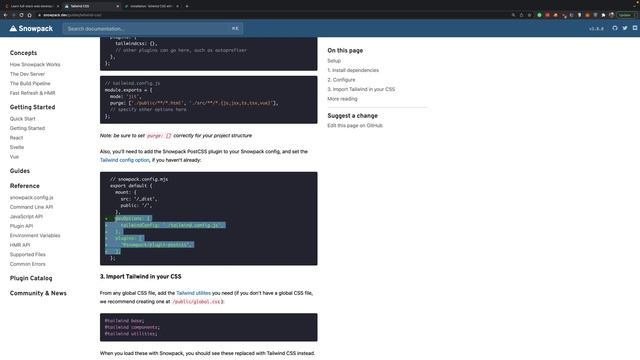Jump to 1. Install dependencies section
Screen dimensions: 640x360
tap(353, 70)
